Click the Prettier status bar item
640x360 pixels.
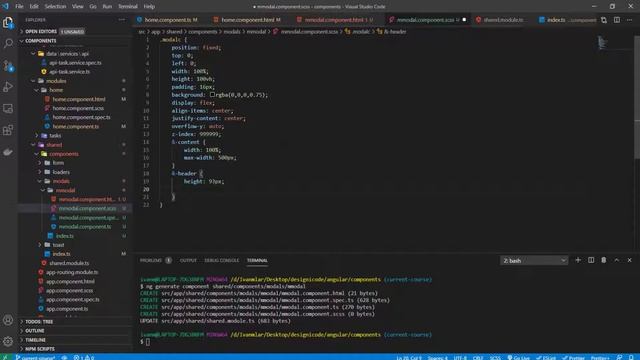coord(573,357)
